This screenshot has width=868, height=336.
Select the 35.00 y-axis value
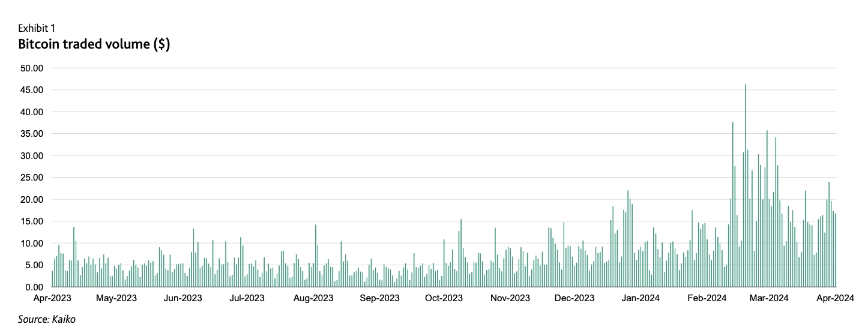31,134
